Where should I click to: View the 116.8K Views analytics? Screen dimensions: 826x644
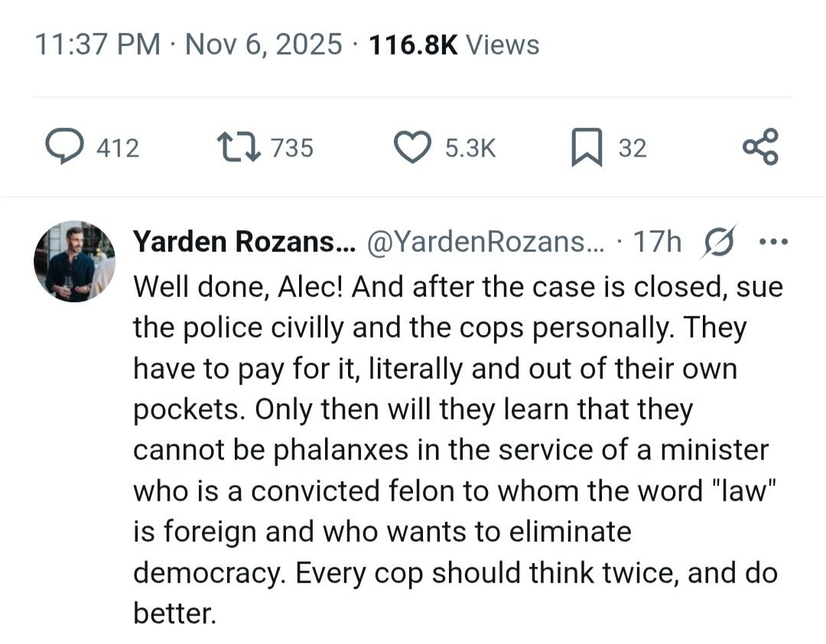(454, 44)
